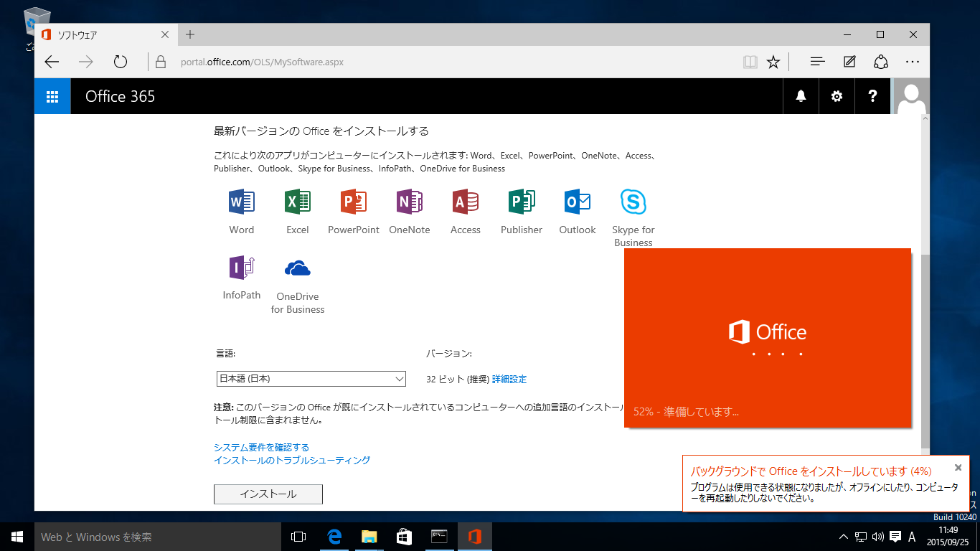Screen dimensions: 980x551
Task: Click the Web と Windows search box
Action: pyautogui.click(x=158, y=537)
